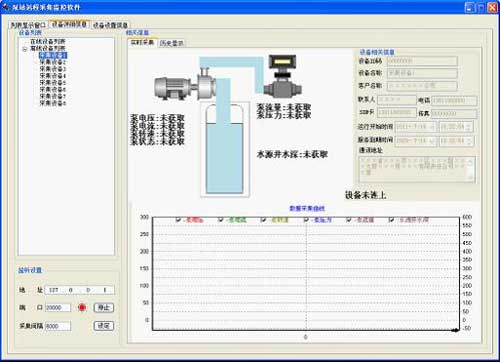Click the water well tank graphic
Viewport: 500px width, 362px height.
pyautogui.click(x=225, y=149)
